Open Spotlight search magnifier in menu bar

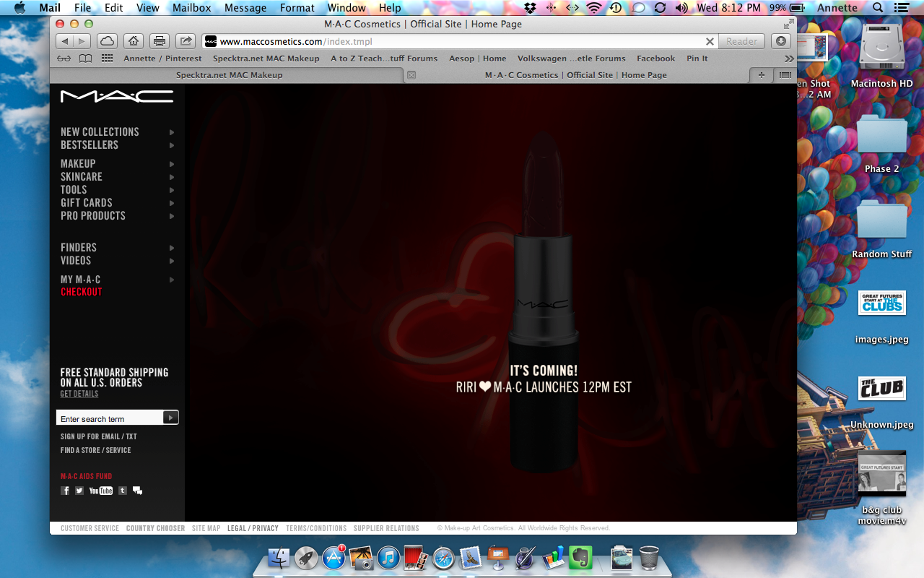(878, 8)
